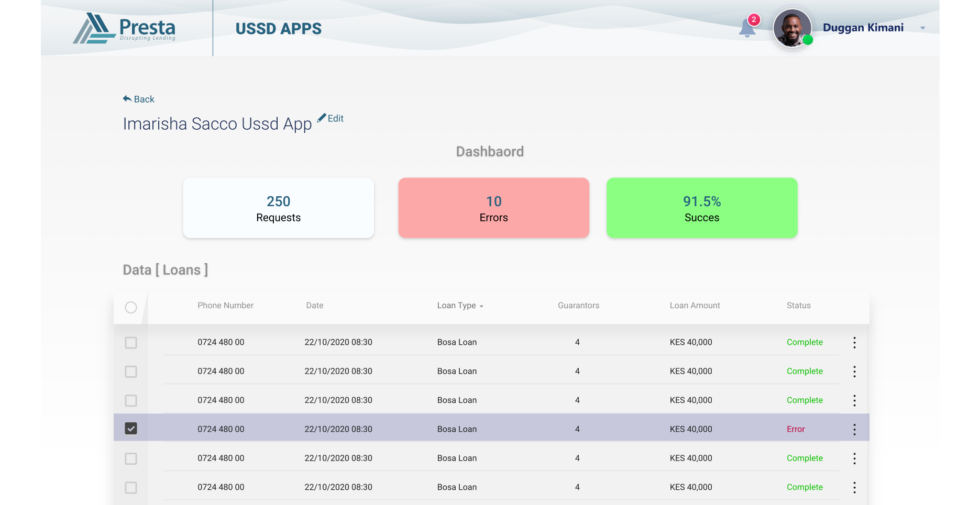This screenshot has width=980, height=505.
Task: Expand the account dropdown arrow beside Duggan Kimani
Action: tap(923, 28)
